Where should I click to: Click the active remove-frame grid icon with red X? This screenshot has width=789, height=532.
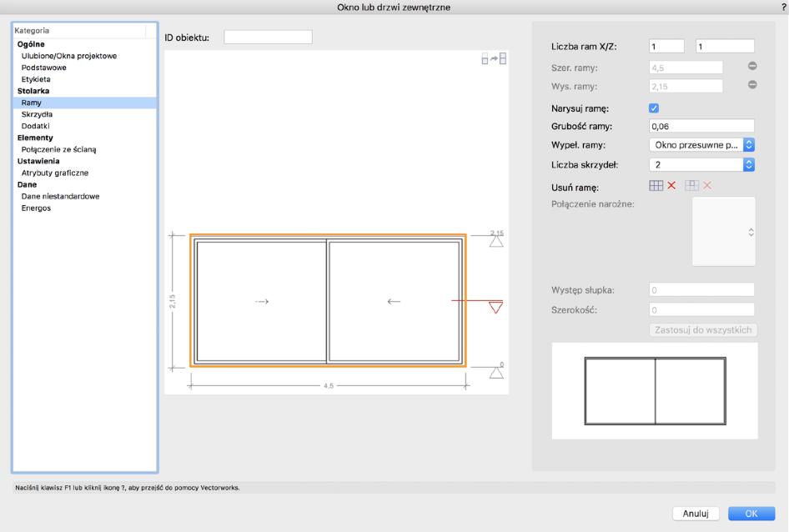(x=662, y=186)
